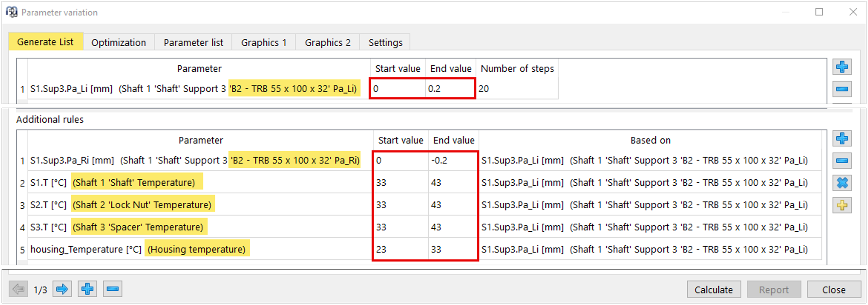Click the bottom minus icon to delete the page
Screen dimensions: 868x305
tap(112, 289)
